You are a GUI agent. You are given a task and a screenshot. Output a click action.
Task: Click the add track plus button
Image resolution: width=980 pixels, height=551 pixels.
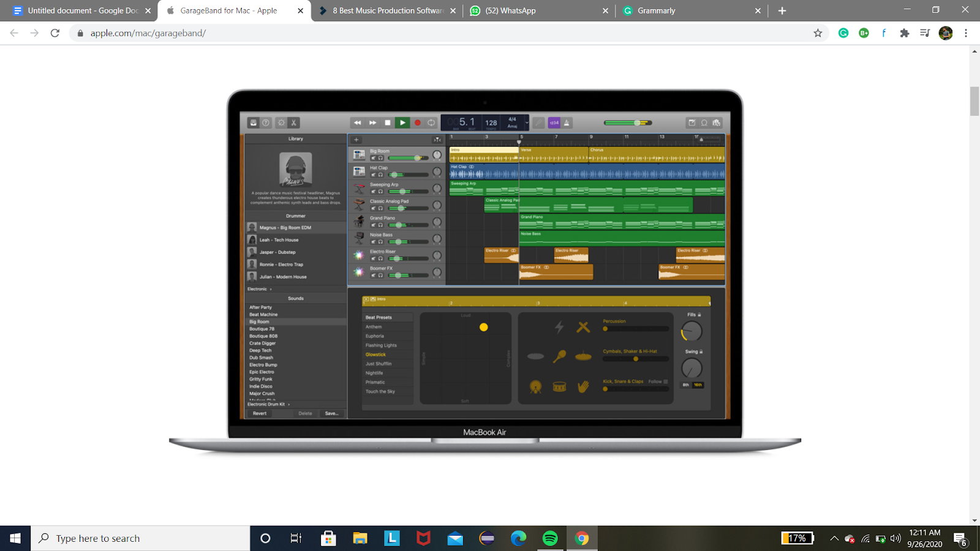click(x=356, y=140)
